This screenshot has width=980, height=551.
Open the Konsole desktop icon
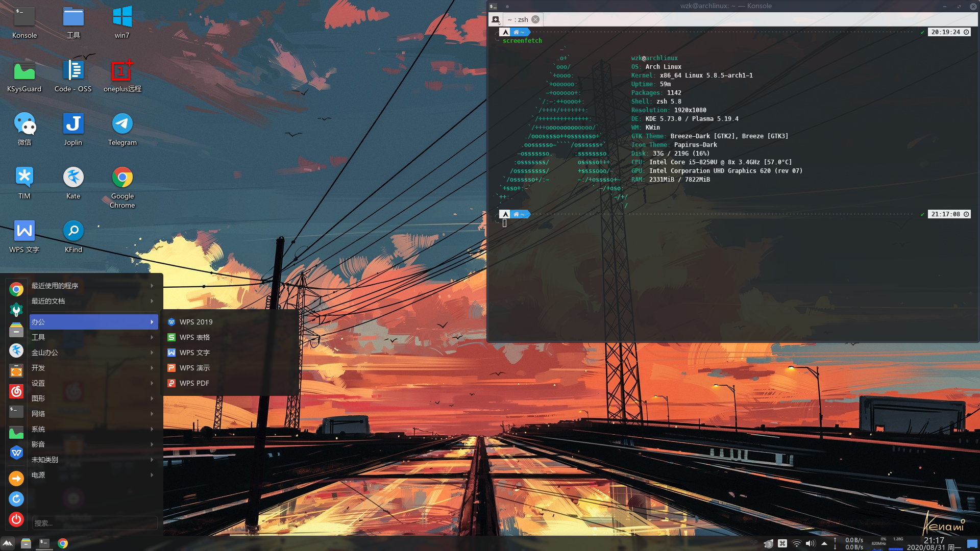click(24, 22)
